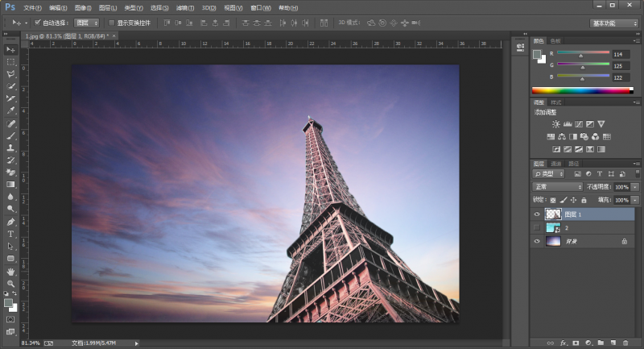Screen dimensions: 644x349
Task: Open the 基本功能 workspace dropdown
Action: point(614,23)
